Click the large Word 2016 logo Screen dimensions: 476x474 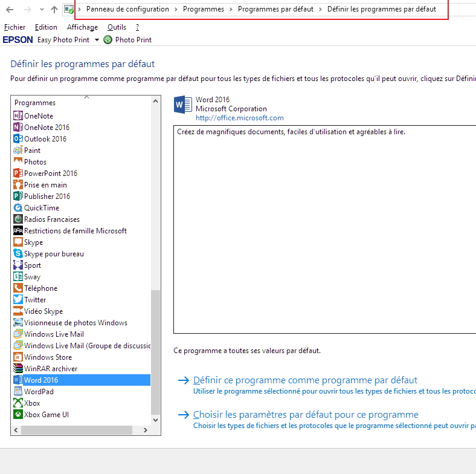tap(183, 105)
